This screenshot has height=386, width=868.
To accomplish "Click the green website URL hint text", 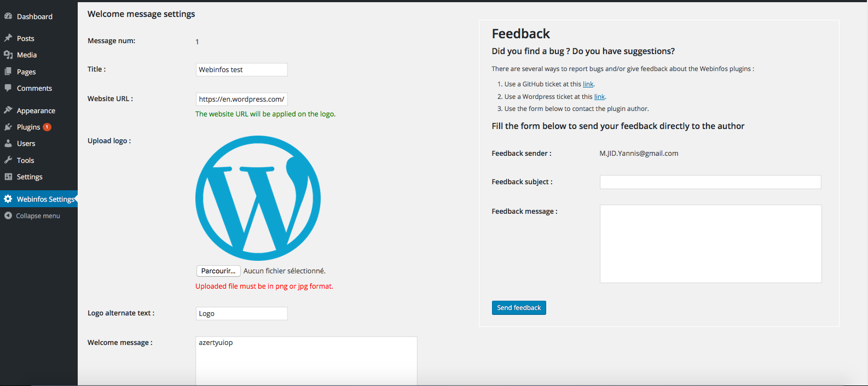I will (x=265, y=114).
